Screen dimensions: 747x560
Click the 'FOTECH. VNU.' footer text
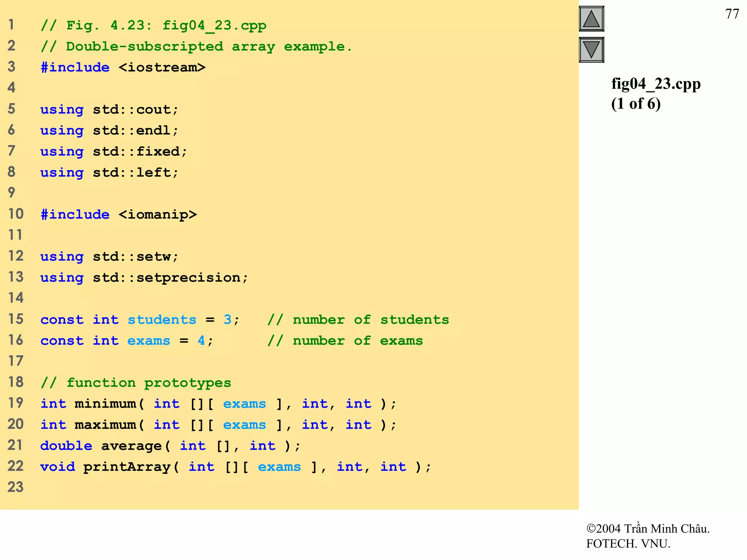[x=628, y=544]
